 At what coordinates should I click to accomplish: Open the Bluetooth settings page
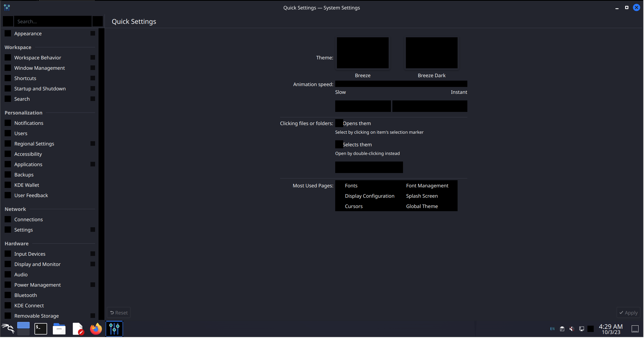(x=26, y=295)
